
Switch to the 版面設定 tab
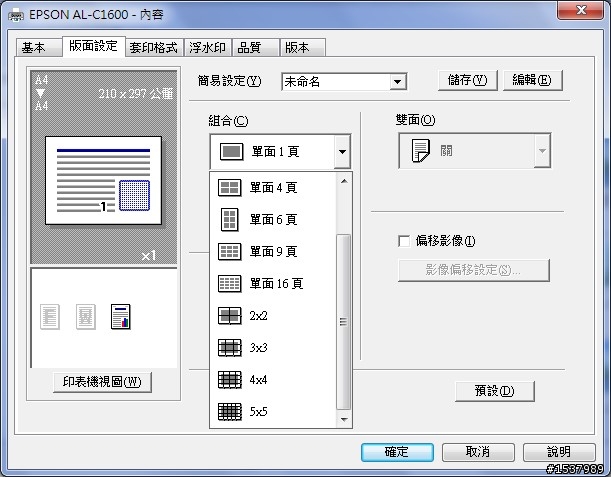click(x=94, y=46)
